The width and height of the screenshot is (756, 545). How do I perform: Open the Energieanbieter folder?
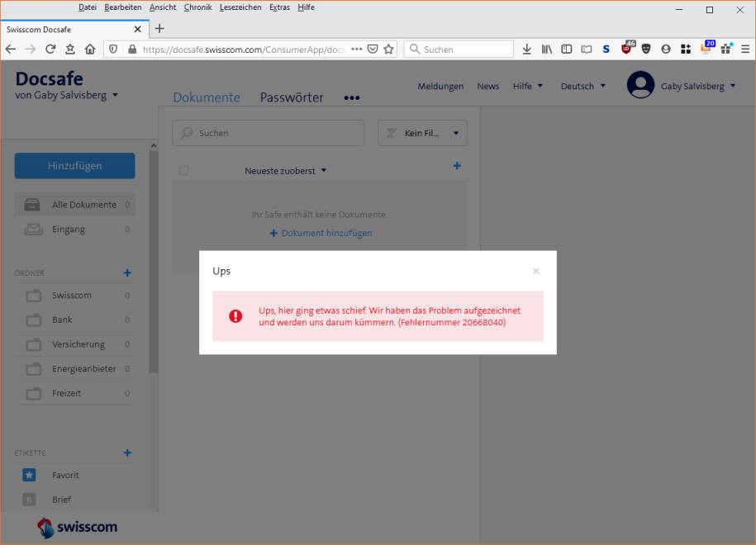coord(74,369)
